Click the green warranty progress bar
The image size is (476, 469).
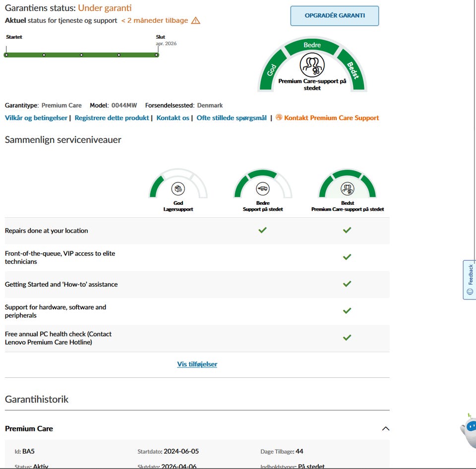tap(81, 55)
